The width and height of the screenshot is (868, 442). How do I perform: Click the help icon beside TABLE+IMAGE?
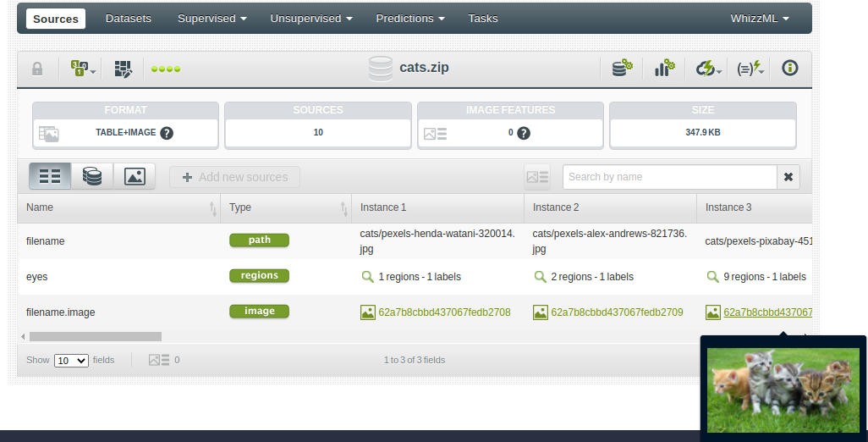pos(167,133)
